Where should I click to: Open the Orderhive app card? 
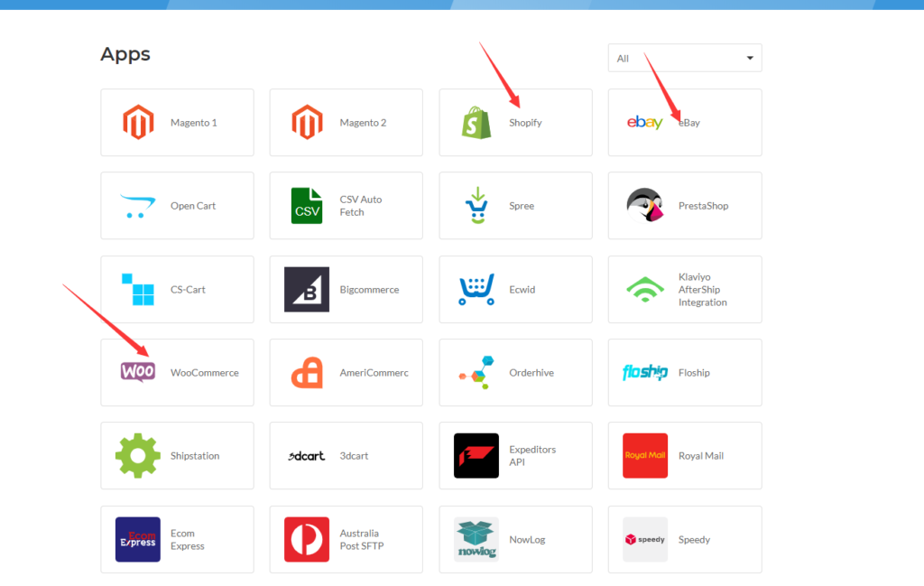coord(515,373)
